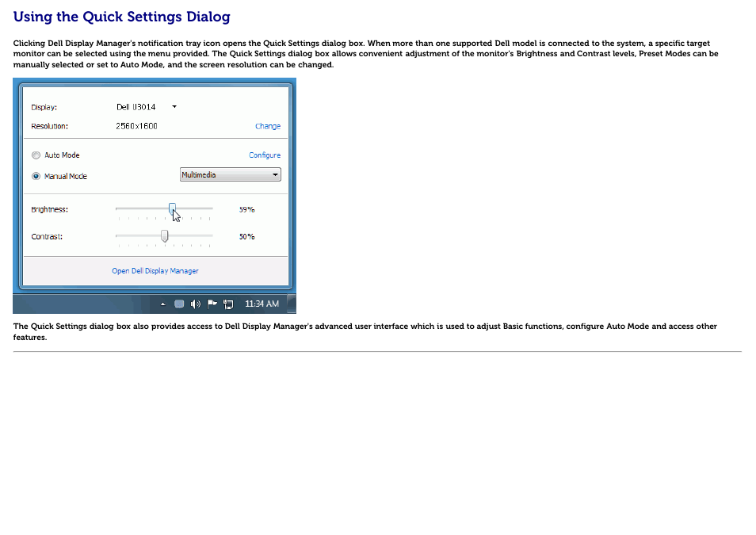The height and width of the screenshot is (535, 756).
Task: Click the Configure link for Auto Mode
Action: [265, 155]
